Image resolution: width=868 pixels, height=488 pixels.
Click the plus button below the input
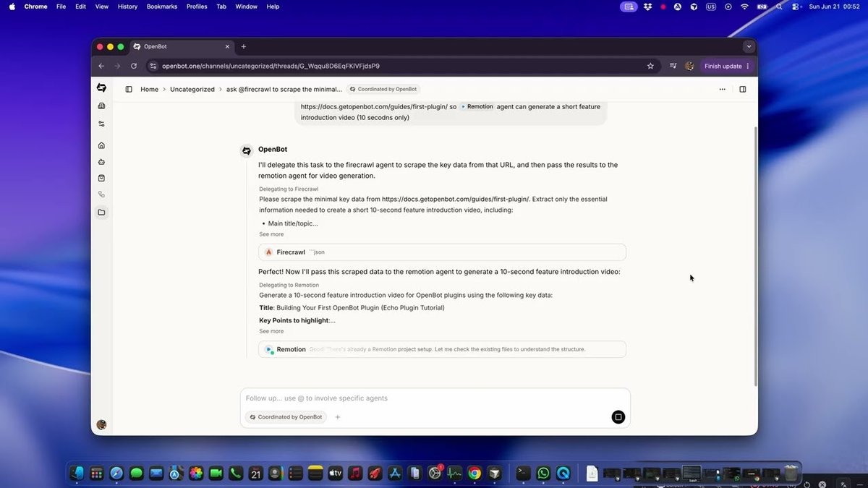pos(337,417)
